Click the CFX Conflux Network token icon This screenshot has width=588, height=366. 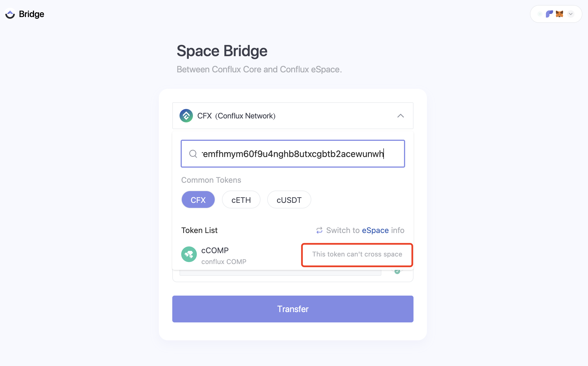(x=187, y=116)
